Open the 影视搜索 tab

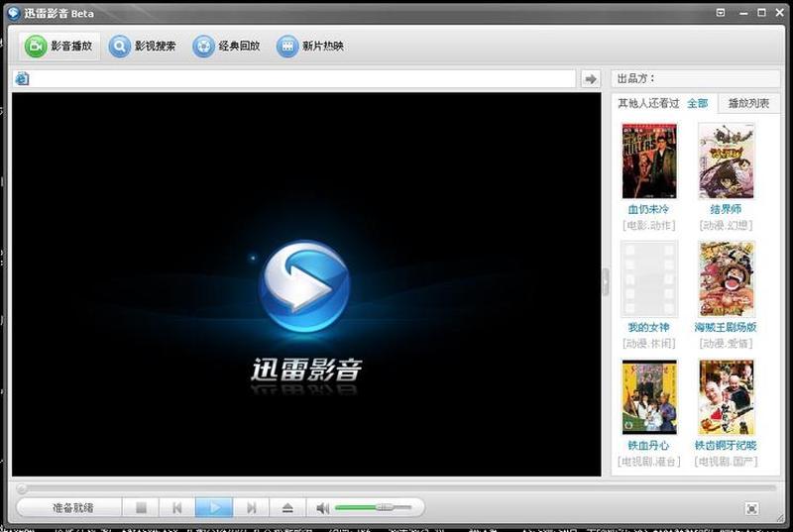142,46
